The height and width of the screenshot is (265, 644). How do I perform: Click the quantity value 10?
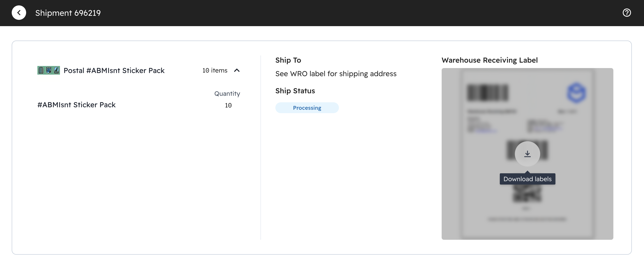[x=228, y=105]
